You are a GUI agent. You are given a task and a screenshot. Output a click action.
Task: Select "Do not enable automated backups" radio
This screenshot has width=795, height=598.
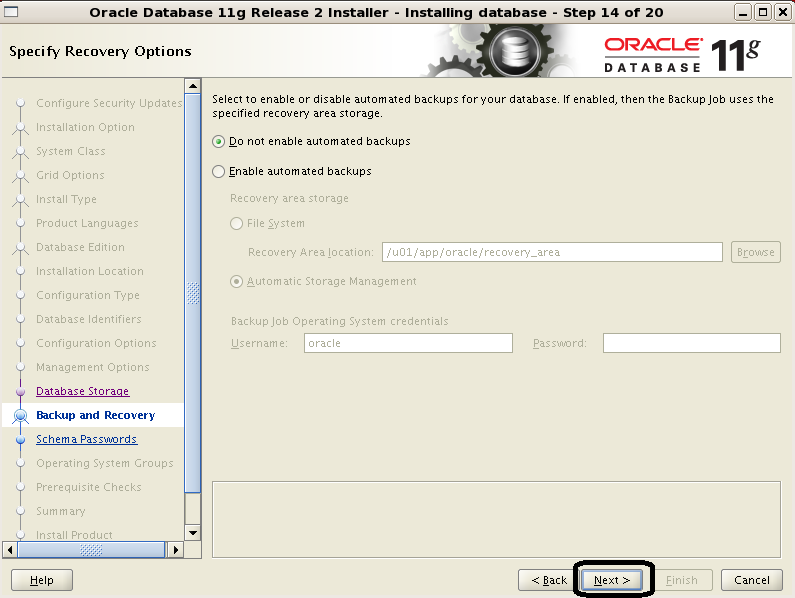[x=219, y=142]
